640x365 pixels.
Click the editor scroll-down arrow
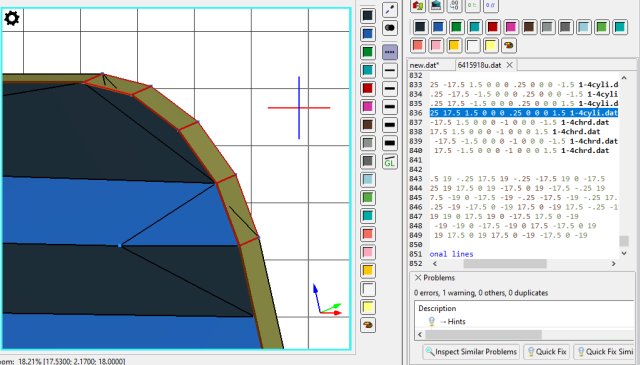point(624,254)
